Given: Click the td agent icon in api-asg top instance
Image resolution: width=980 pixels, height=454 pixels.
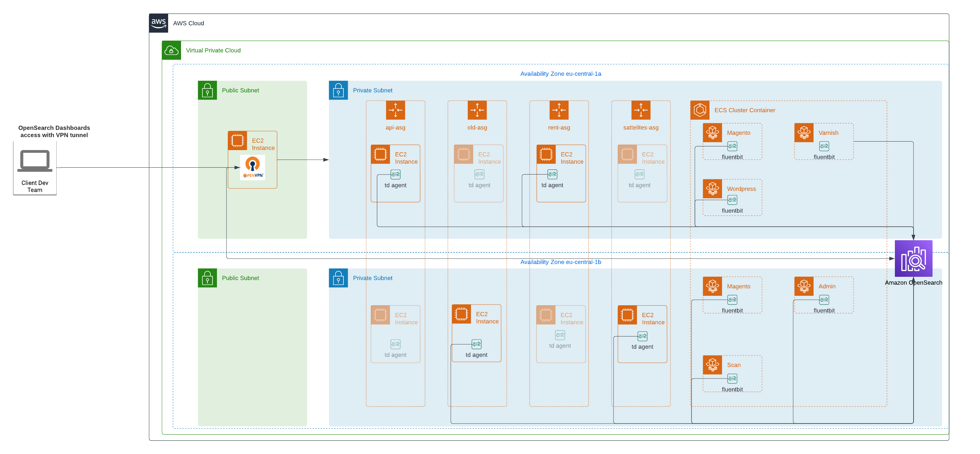Looking at the screenshot, I should (396, 174).
